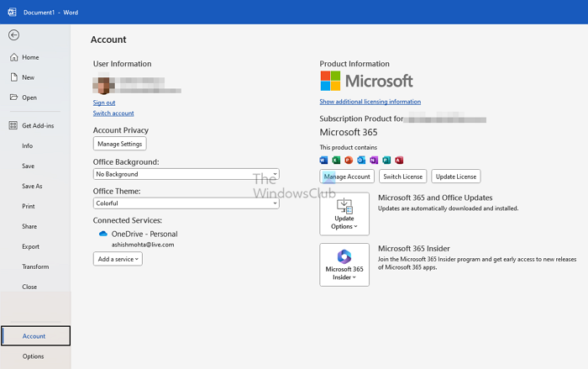The height and width of the screenshot is (369, 588).
Task: Select Export in the sidebar
Action: (x=30, y=246)
